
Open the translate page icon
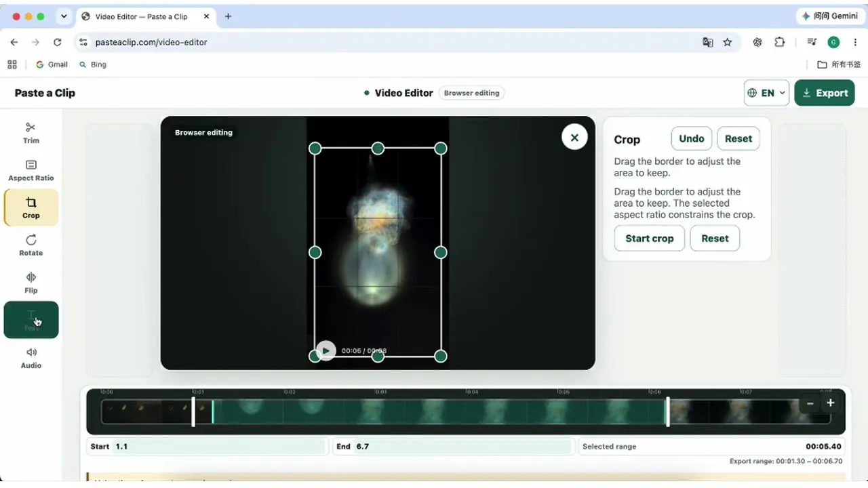point(708,42)
